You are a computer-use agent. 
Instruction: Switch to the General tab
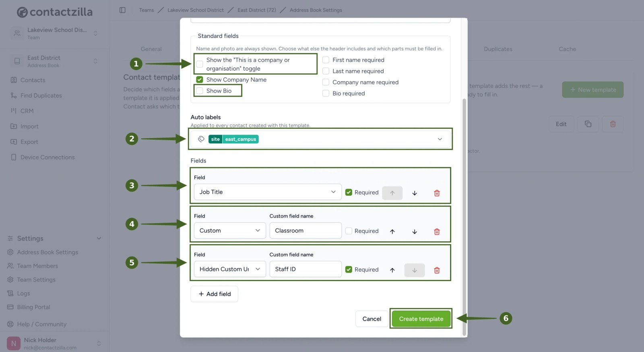151,49
